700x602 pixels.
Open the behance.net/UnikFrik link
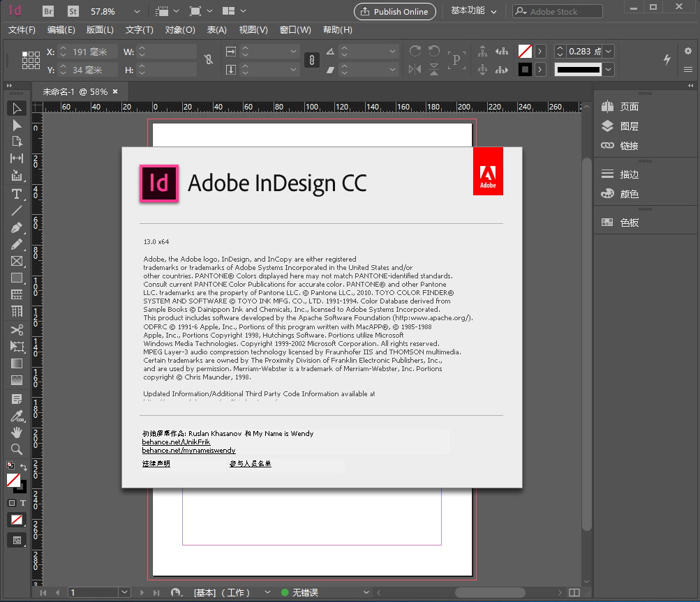[176, 442]
